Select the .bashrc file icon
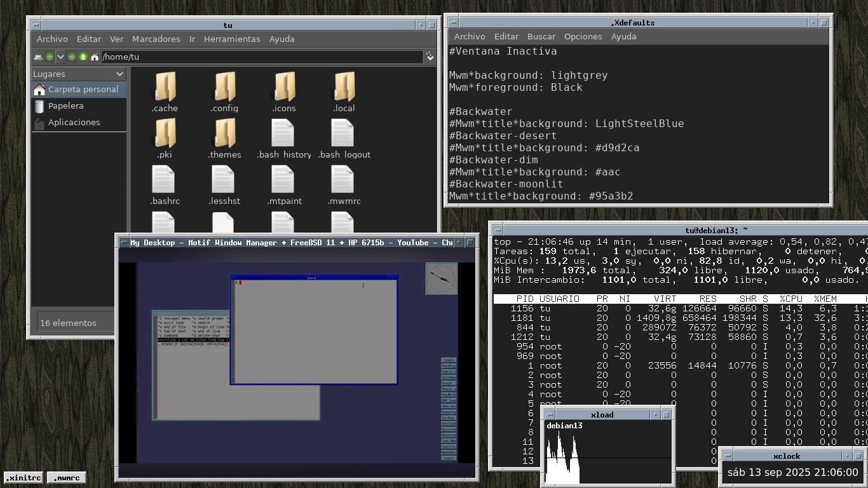The height and width of the screenshot is (488, 868). coord(165,180)
